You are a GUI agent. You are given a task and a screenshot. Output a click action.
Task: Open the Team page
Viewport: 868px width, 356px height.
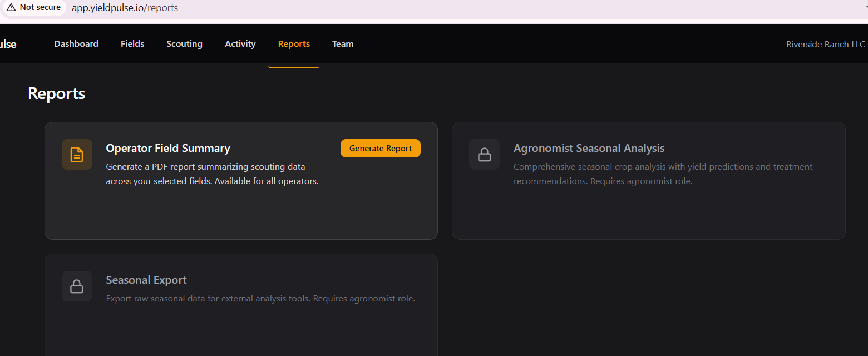pos(343,44)
